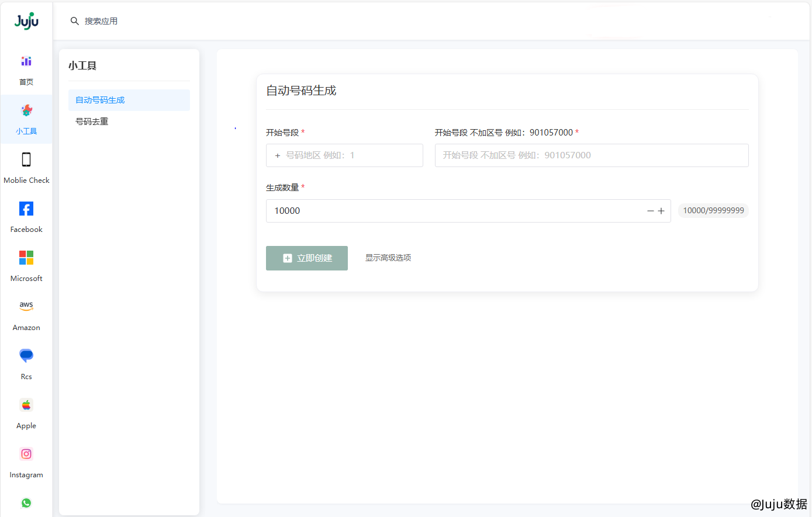Viewport: 812px width, 517px height.
Task: Decrease 生成数量 with minus button
Action: pos(650,211)
